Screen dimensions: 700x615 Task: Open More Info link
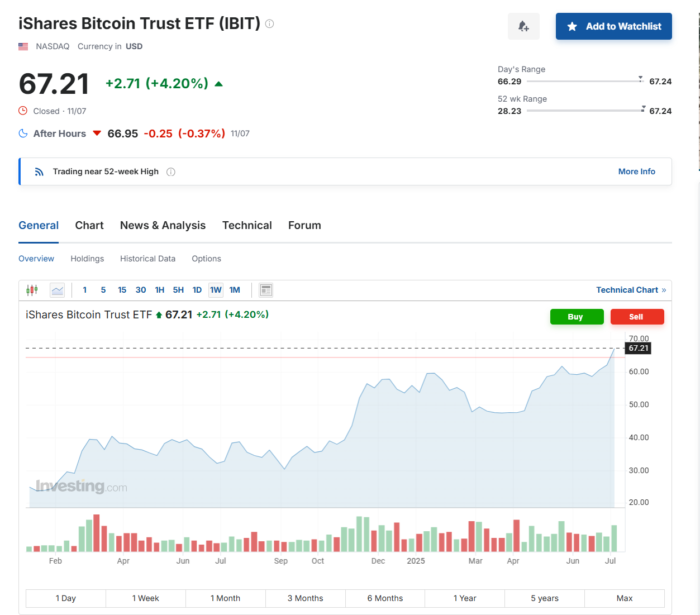636,171
